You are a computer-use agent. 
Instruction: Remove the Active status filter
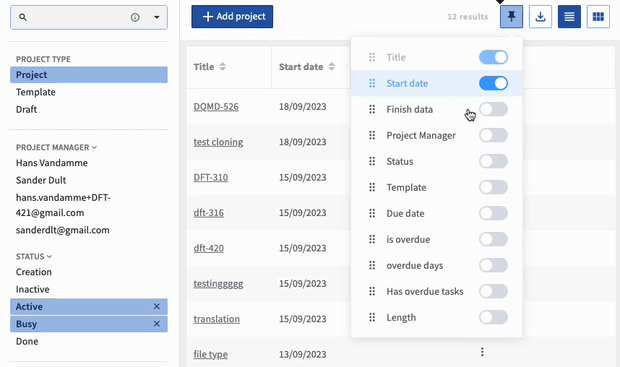(157, 306)
